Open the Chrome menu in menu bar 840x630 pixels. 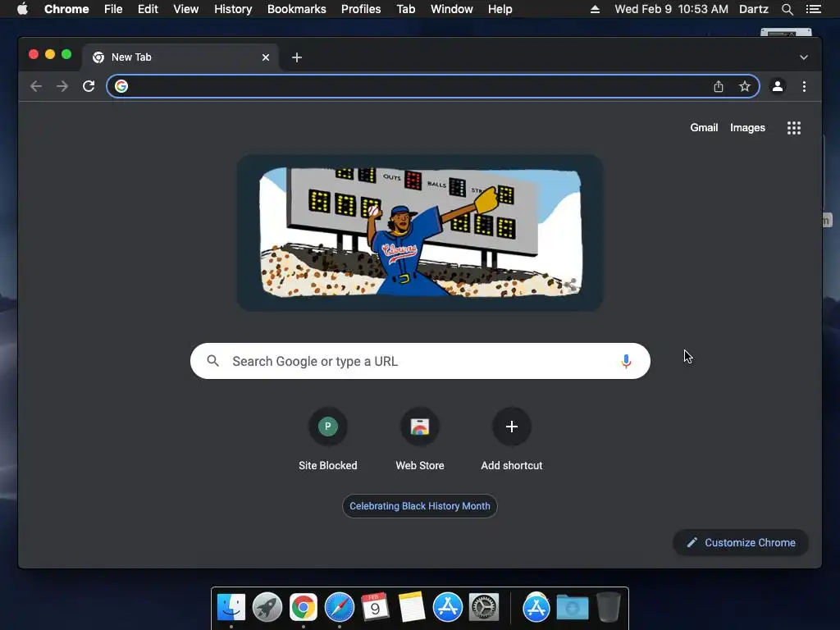(66, 9)
